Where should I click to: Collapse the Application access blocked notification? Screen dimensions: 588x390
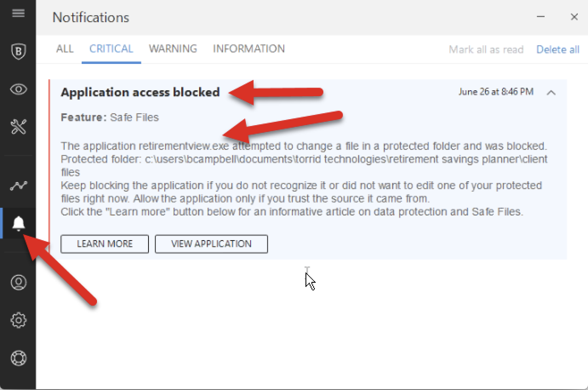pos(551,92)
